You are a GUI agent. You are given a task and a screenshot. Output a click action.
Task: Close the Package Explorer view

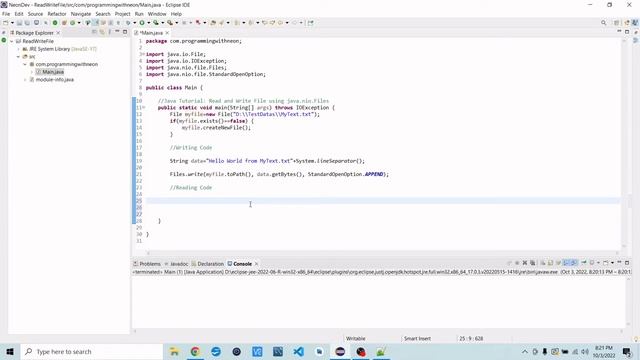coord(58,33)
